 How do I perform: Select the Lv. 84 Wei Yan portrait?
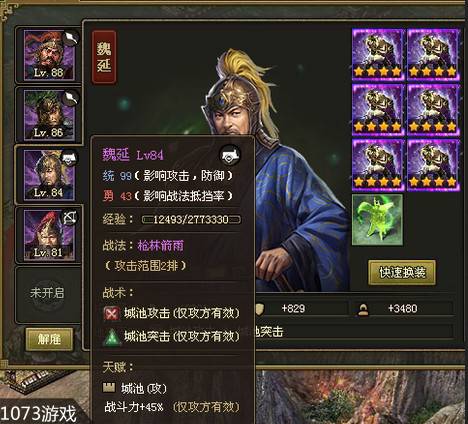click(49, 175)
